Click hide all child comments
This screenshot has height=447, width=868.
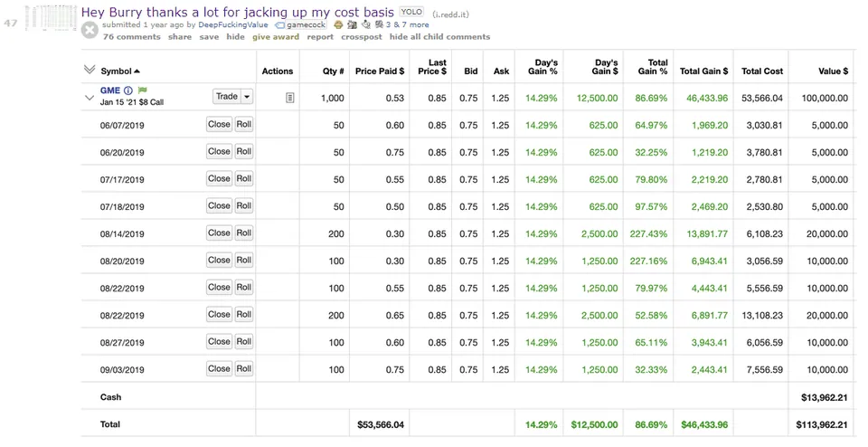pos(439,37)
